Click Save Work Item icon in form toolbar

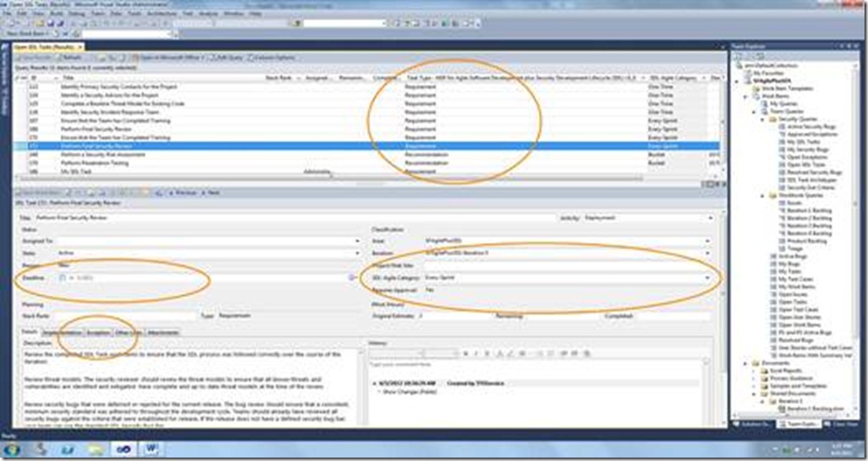(36, 193)
